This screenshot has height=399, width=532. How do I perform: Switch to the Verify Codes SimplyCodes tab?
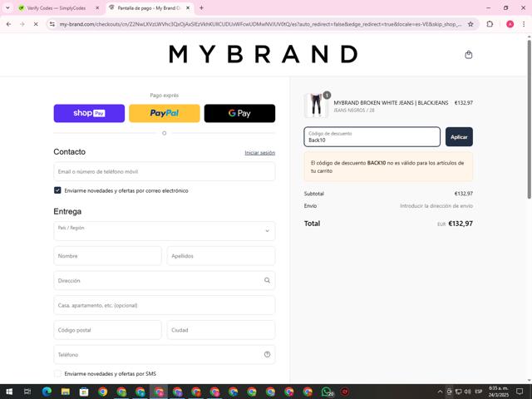click(57, 7)
